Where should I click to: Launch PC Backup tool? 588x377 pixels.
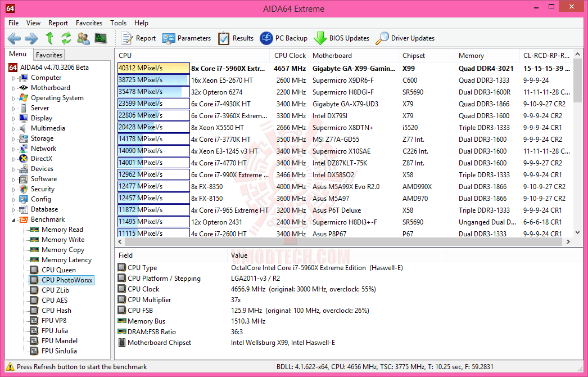pos(283,38)
